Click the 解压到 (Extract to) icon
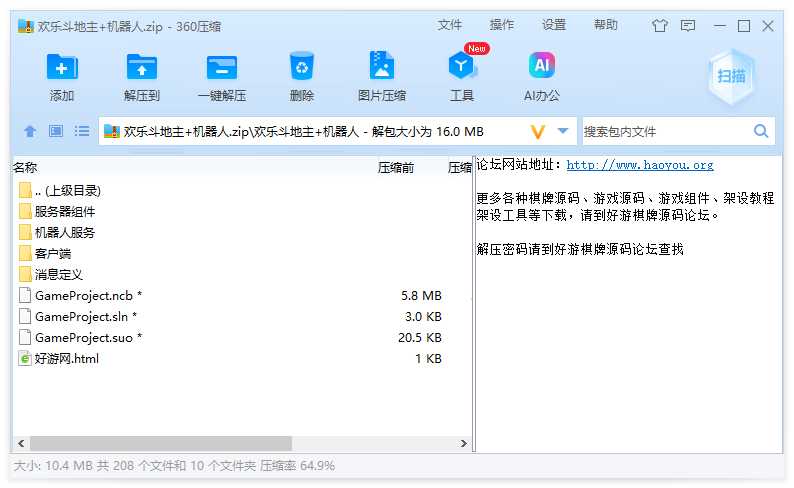Viewport: 794px width, 488px height. coord(141,67)
